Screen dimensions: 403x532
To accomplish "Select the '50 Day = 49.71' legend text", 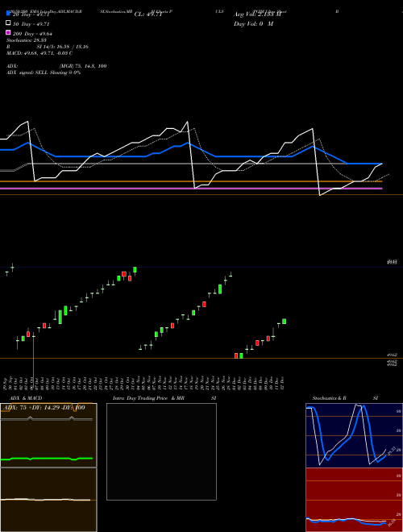I will [x=31, y=24].
